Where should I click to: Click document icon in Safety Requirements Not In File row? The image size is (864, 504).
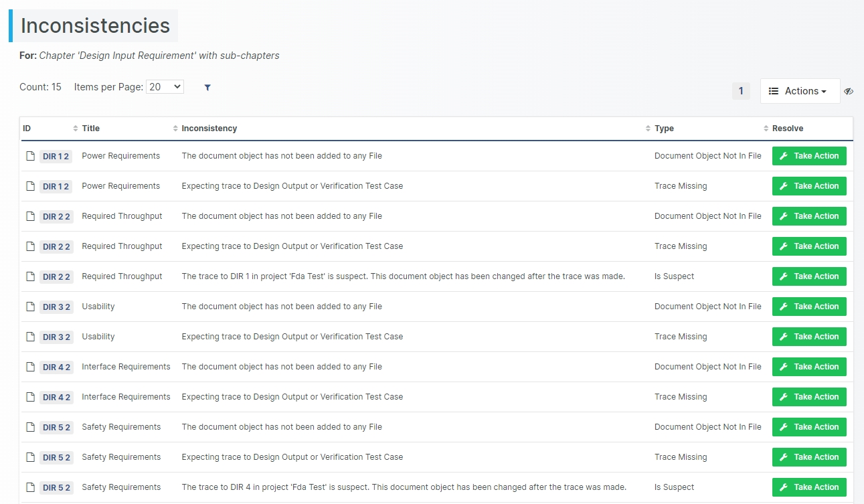pyautogui.click(x=30, y=427)
